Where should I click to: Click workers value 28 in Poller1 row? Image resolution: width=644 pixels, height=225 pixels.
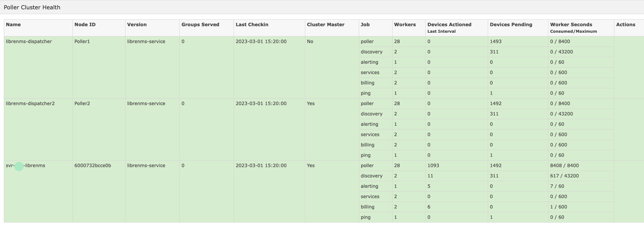[x=397, y=41]
